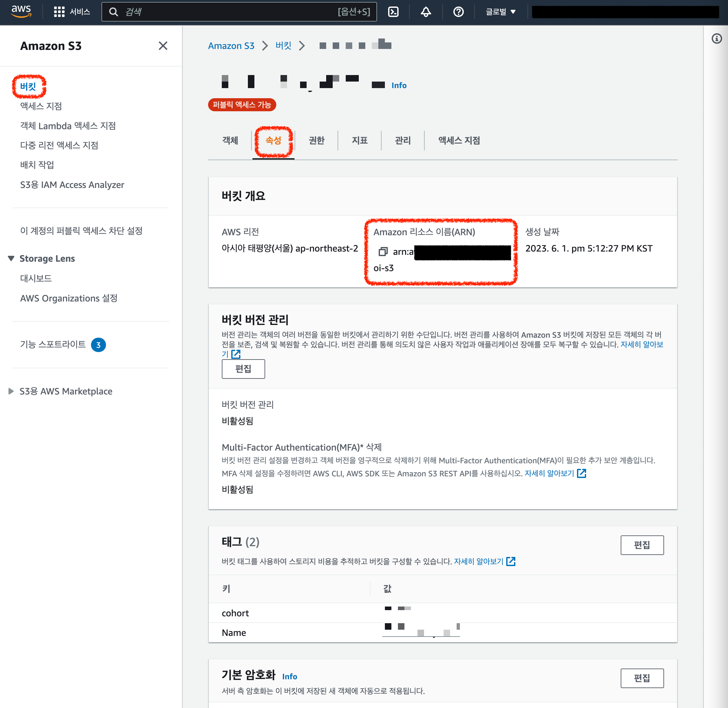
Task: Launch CloudShell terminal icon
Action: (393, 12)
